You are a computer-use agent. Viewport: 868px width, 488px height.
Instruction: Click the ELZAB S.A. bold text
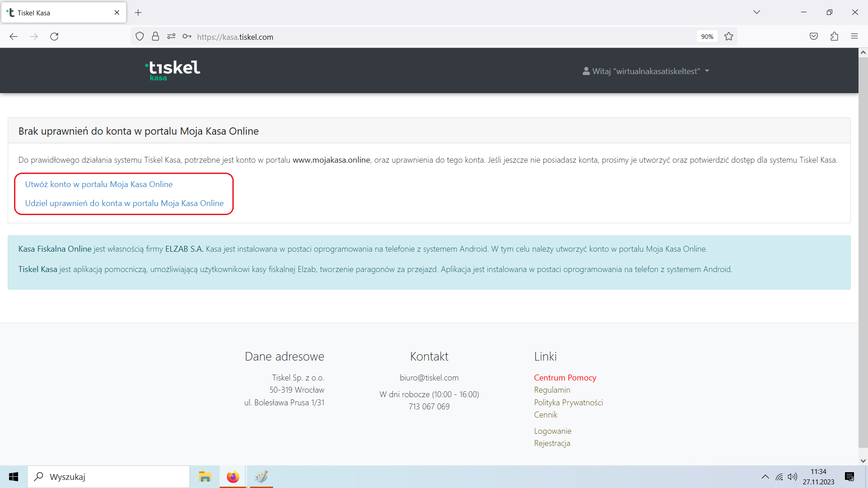(x=184, y=249)
